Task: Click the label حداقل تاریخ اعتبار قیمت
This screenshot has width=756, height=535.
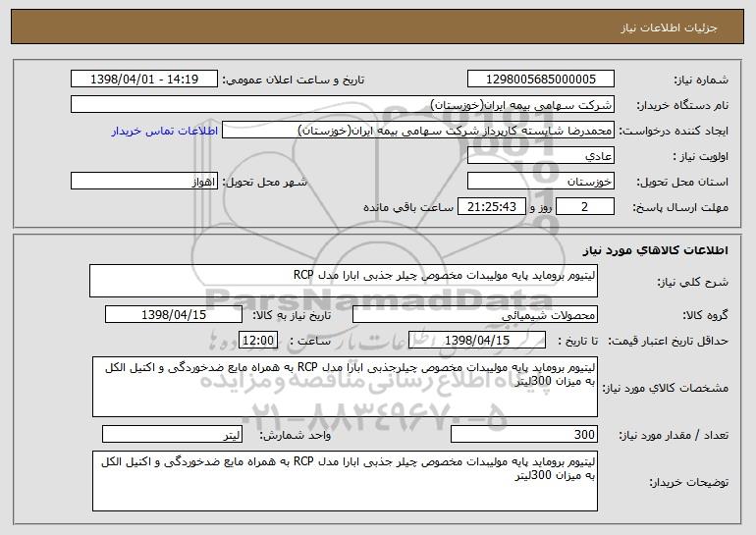Action: pos(668,341)
